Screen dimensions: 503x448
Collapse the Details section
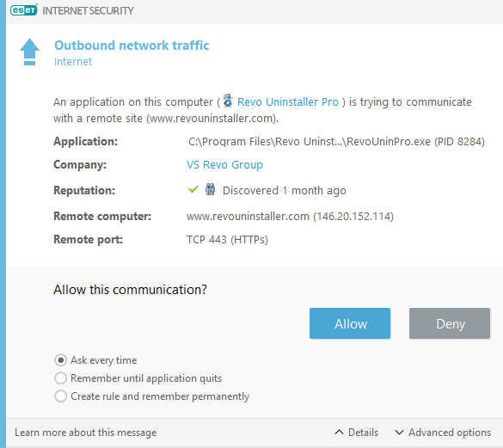(356, 433)
